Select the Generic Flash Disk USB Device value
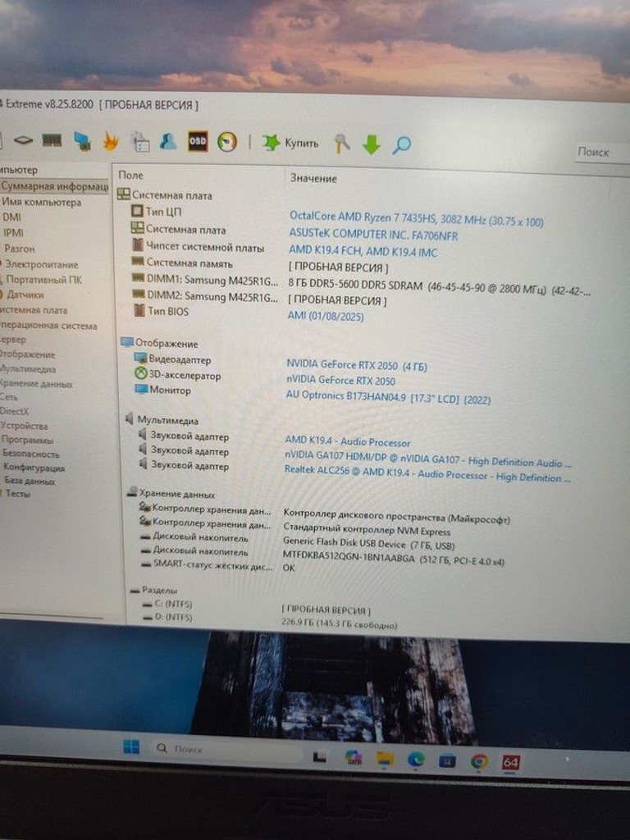The height and width of the screenshot is (840, 630). pyautogui.click(x=368, y=543)
